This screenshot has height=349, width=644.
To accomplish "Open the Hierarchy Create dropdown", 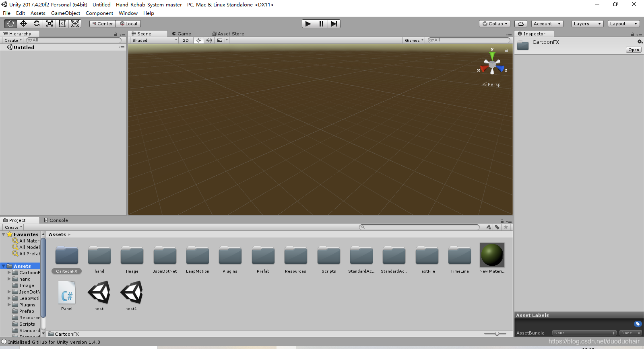I will coord(13,40).
